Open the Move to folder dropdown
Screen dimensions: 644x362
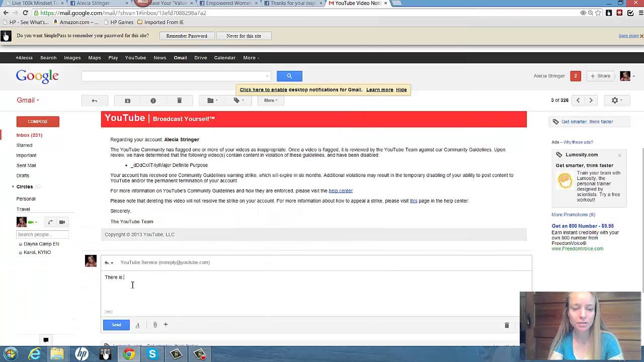pyautogui.click(x=212, y=101)
